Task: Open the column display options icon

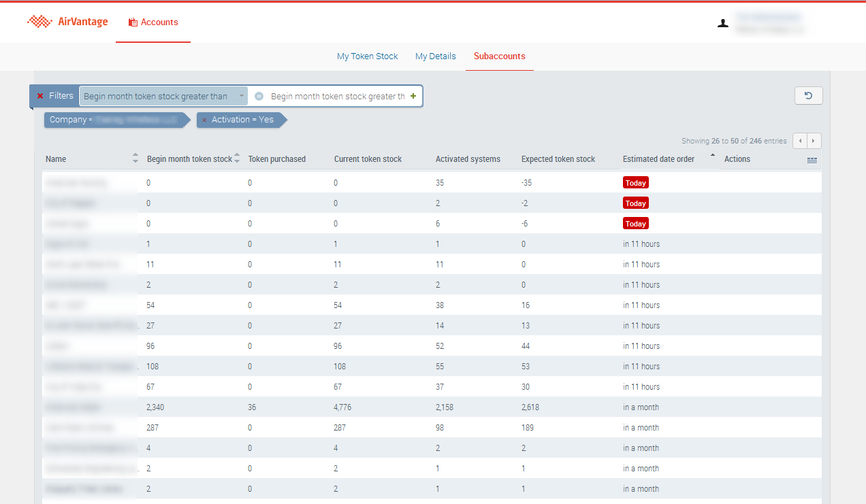Action: click(812, 160)
